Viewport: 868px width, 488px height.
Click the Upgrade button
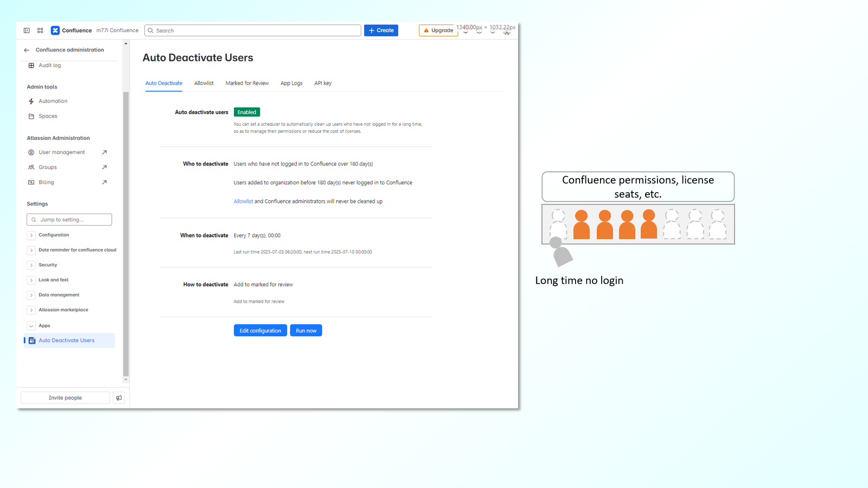438,30
